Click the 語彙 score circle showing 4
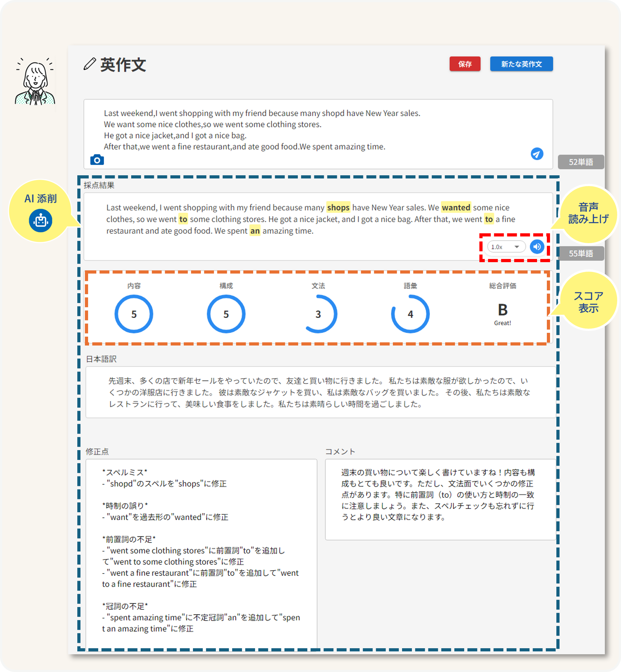The height and width of the screenshot is (672, 621). 411,314
